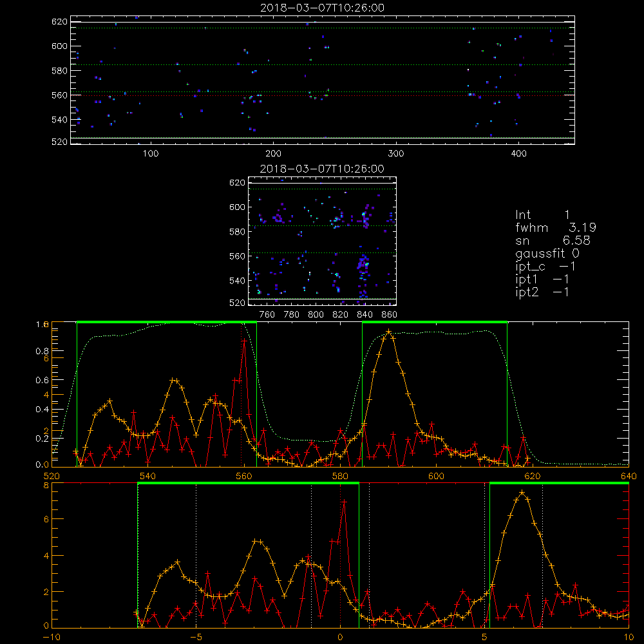Viewport: 644px width, 644px height.
Task: Click x-axis label -5 in bottom plot
Action: (x=196, y=638)
